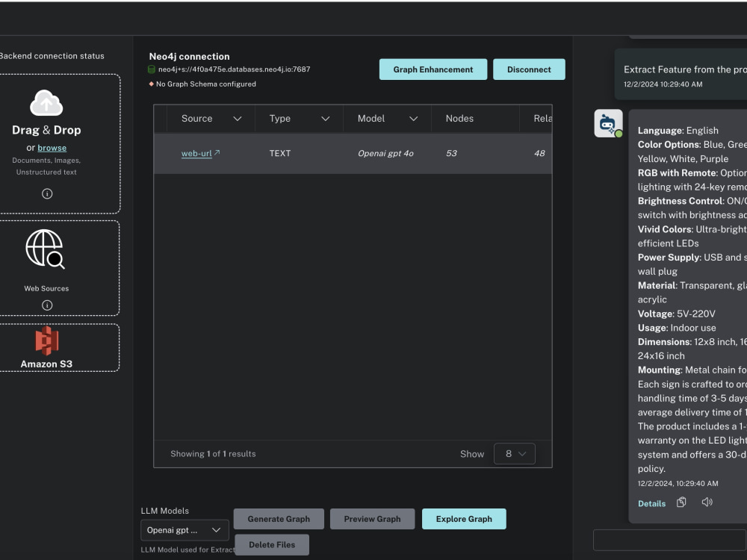Click the Disconnect button
747x560 pixels.
[x=529, y=69]
